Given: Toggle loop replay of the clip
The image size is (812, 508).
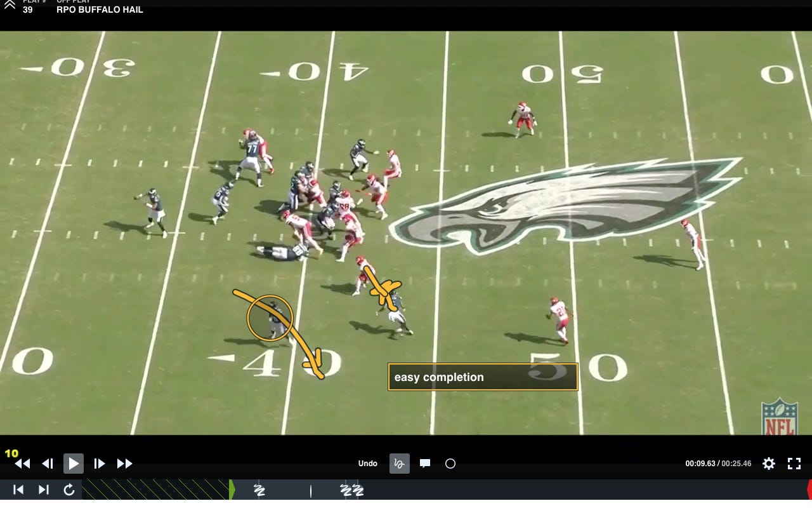Looking at the screenshot, I should coord(69,490).
